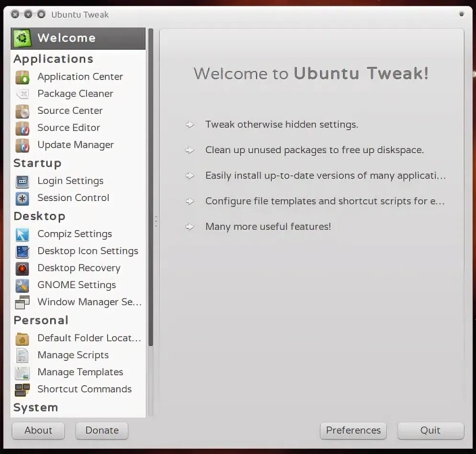Viewport: 476px width, 454px height.
Task: Open Desktop Recovery label
Action: (79, 268)
